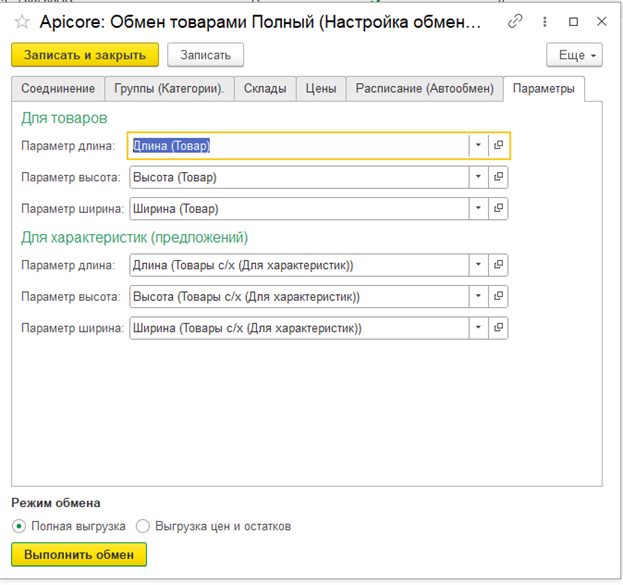Select the Параметры tab

tap(544, 89)
